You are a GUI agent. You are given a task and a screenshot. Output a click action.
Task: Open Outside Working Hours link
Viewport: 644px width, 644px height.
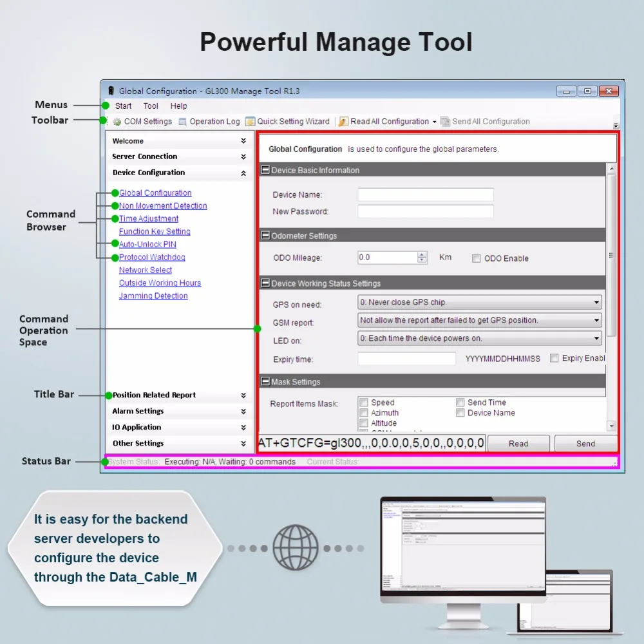click(160, 283)
